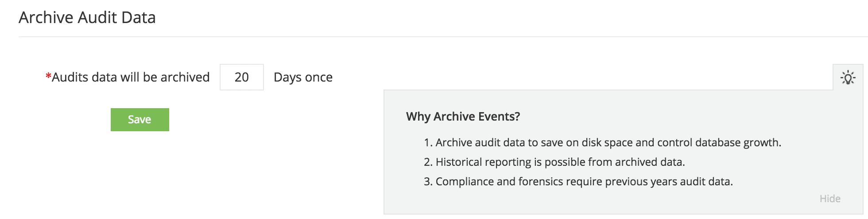868x219 pixels.
Task: Click the number 3 list marker
Action: point(427,182)
